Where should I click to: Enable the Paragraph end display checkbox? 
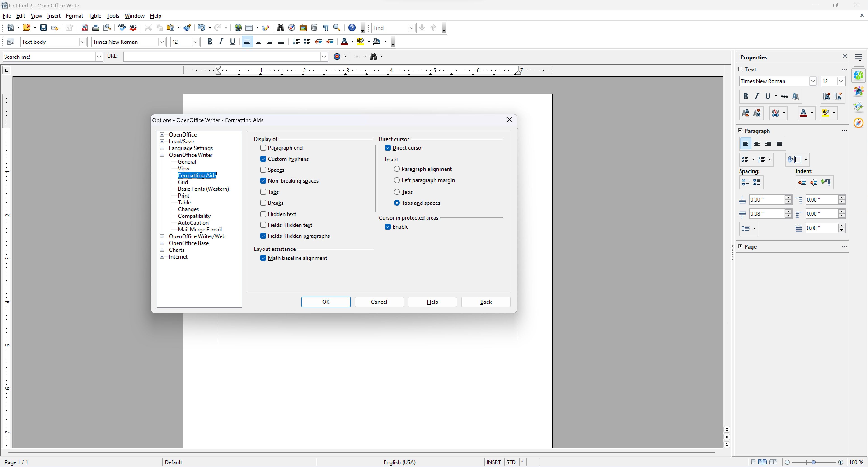263,148
